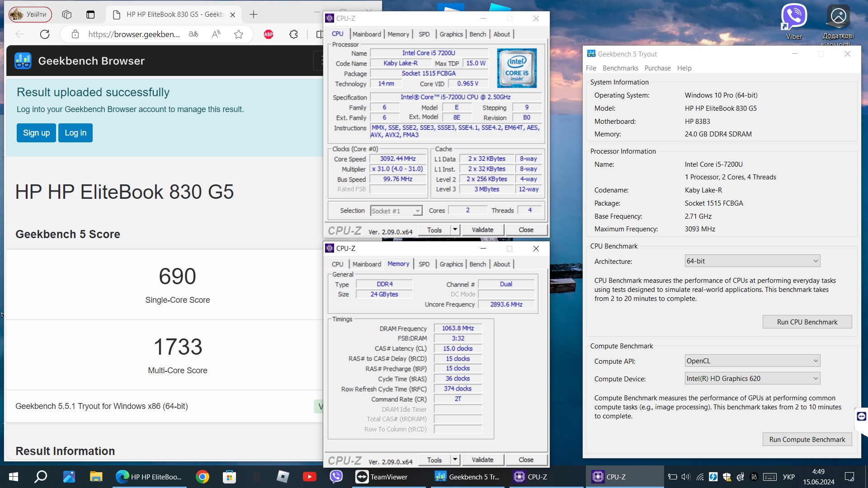Open the browser extensions puzzle icon
The width and height of the screenshot is (868, 488).
294,34
